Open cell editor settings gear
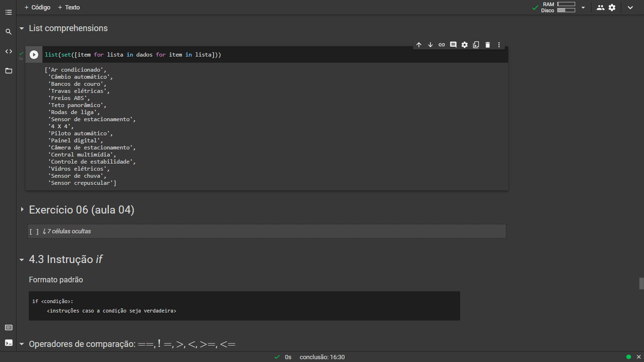Image resolution: width=644 pixels, height=362 pixels. 464,45
